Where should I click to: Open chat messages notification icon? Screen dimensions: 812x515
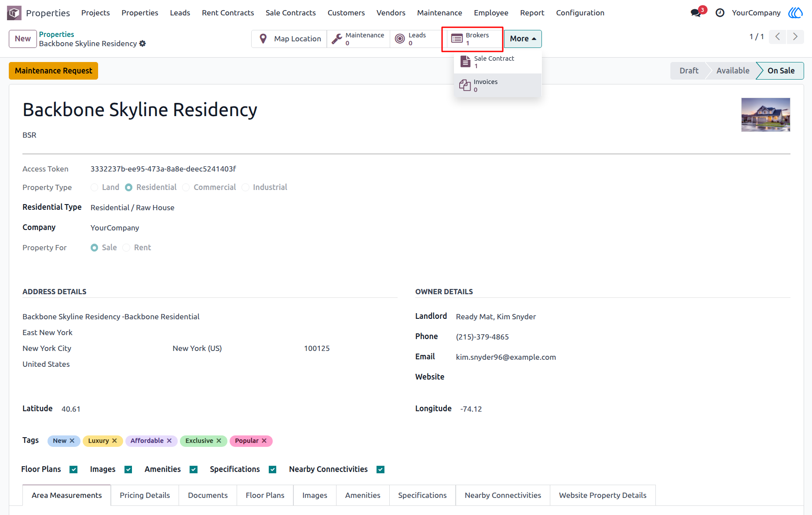coord(696,13)
